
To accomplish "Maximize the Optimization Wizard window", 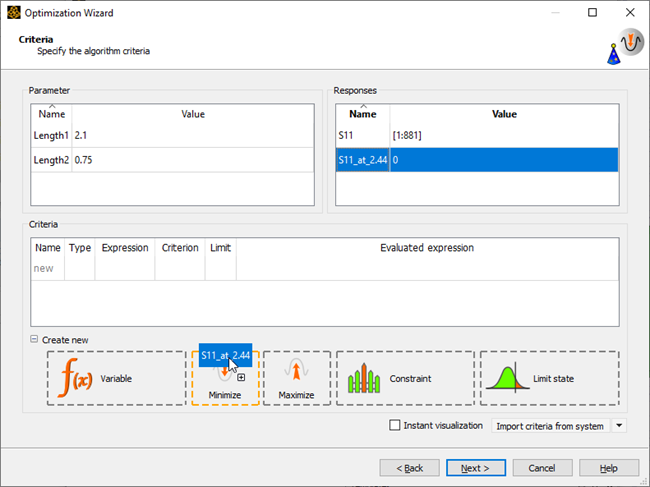I will 593,12.
